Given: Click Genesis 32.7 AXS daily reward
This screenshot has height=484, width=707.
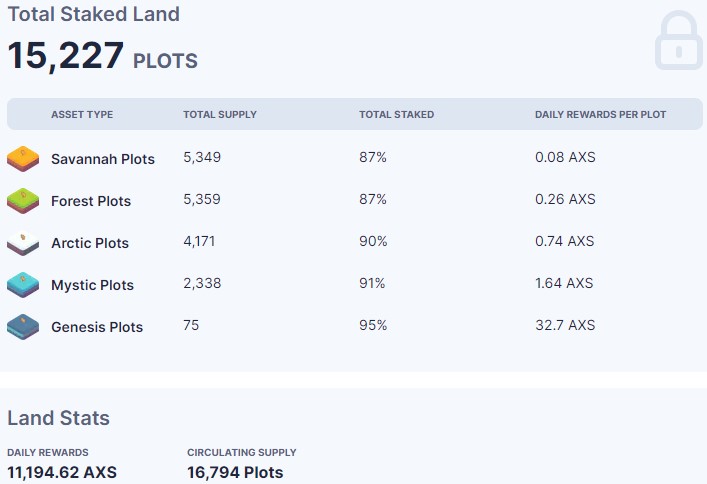Looking at the screenshot, I should tap(565, 325).
